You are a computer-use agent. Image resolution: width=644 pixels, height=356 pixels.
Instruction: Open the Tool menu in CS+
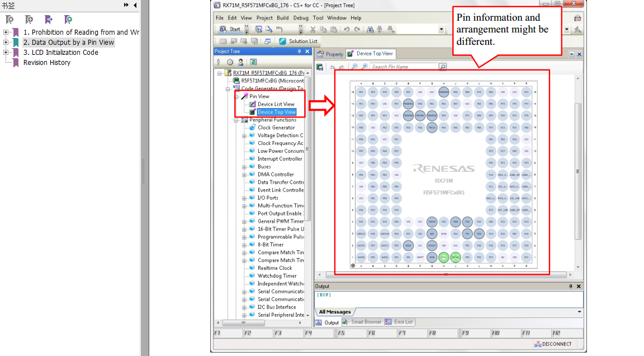318,18
